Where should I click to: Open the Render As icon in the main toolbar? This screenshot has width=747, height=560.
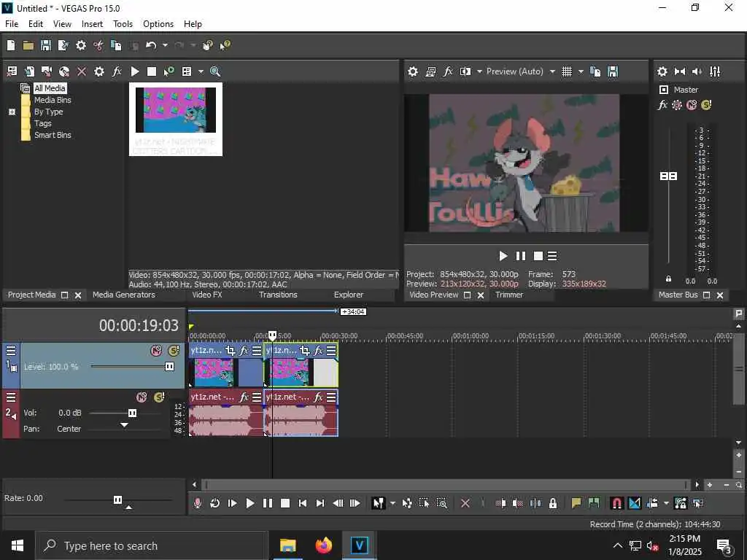click(63, 45)
